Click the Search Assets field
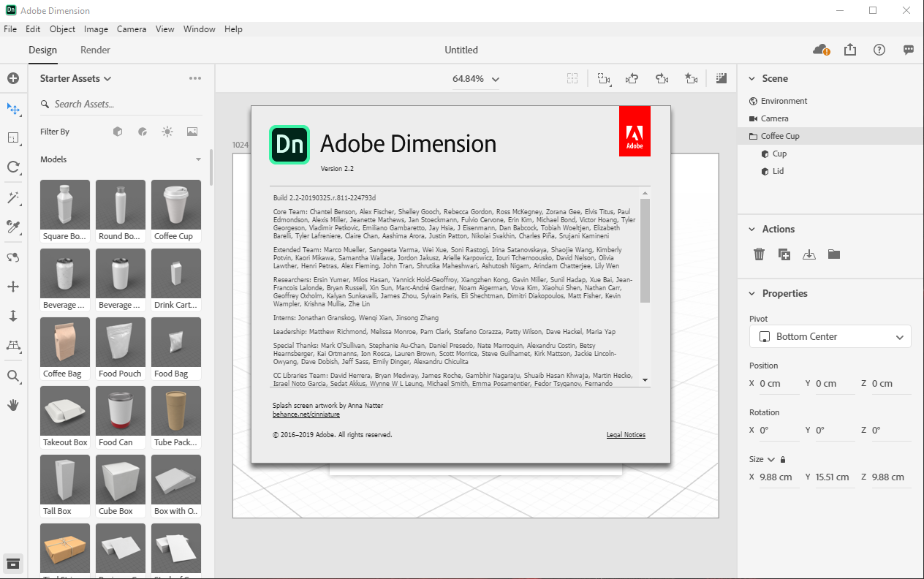 121,104
